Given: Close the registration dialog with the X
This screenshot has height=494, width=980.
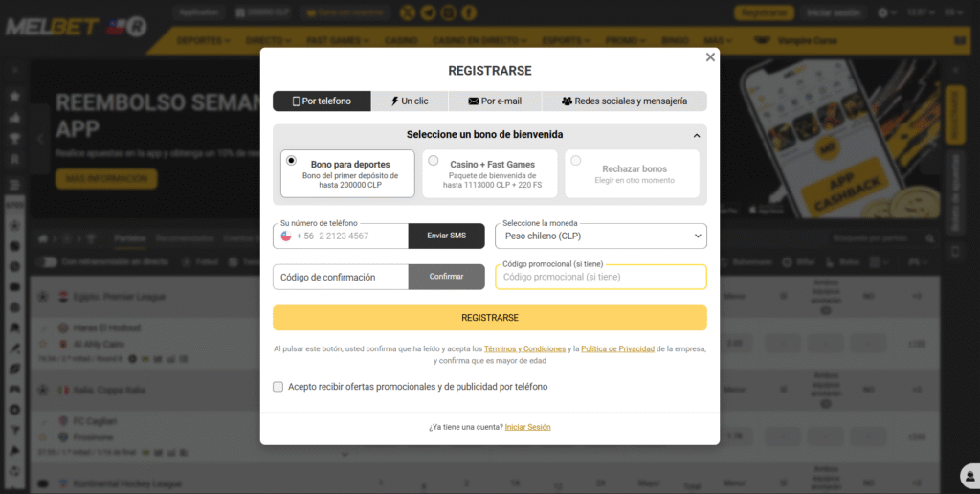Looking at the screenshot, I should coord(710,57).
